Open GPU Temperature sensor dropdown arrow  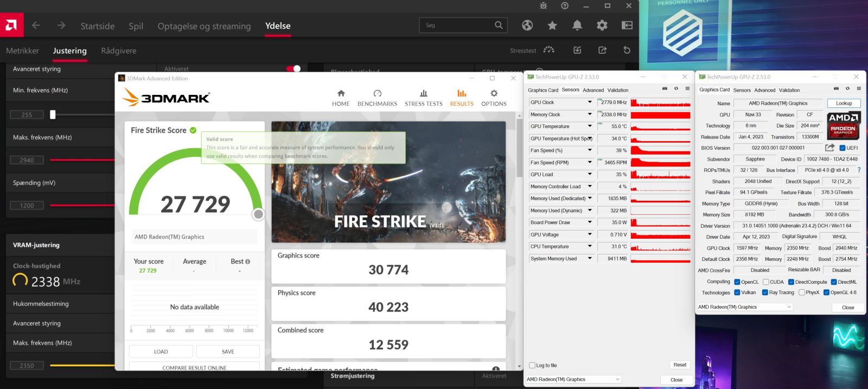coord(590,126)
